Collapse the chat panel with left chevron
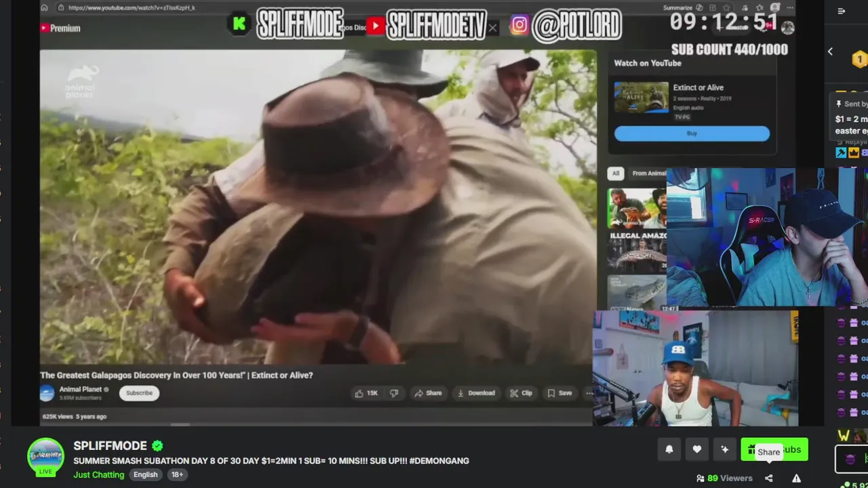 pos(830,52)
